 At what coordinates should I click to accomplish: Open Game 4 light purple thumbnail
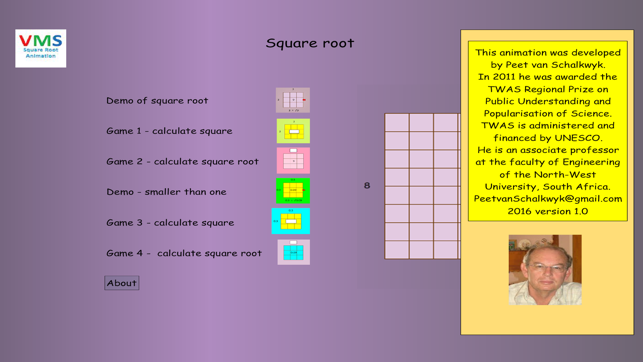(x=294, y=252)
